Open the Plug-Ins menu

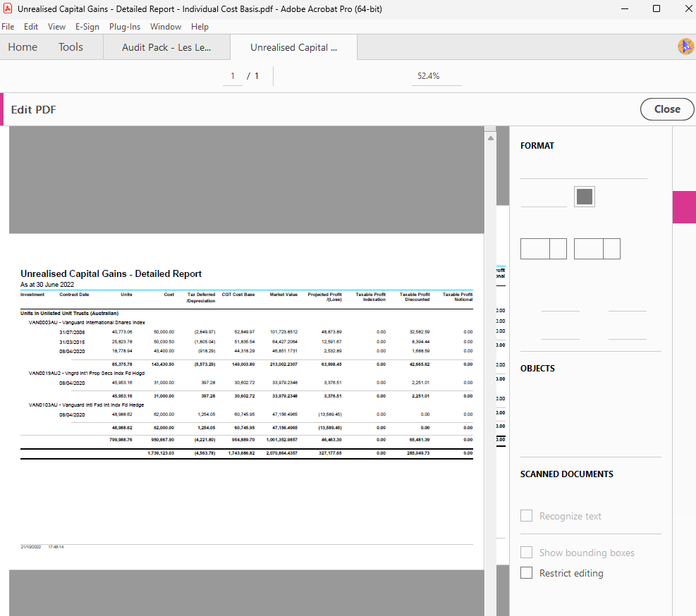pyautogui.click(x=124, y=26)
